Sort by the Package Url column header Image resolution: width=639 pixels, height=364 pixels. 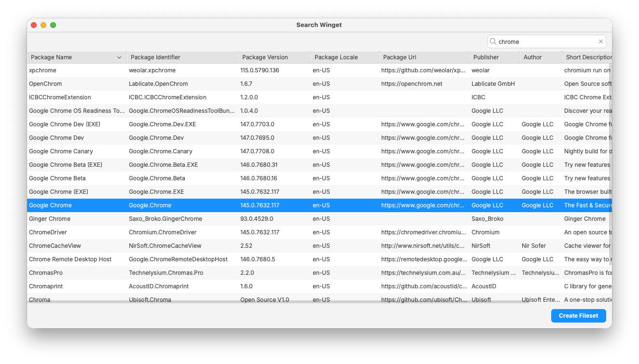tap(424, 57)
